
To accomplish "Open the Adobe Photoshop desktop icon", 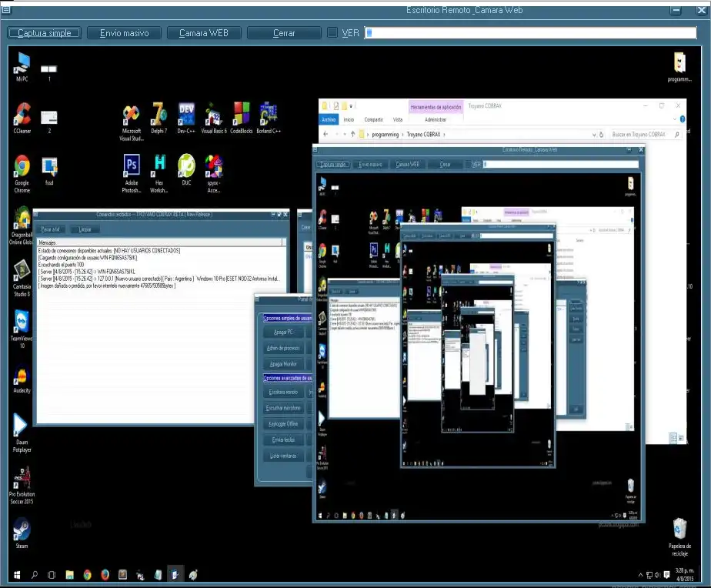I will [132, 174].
